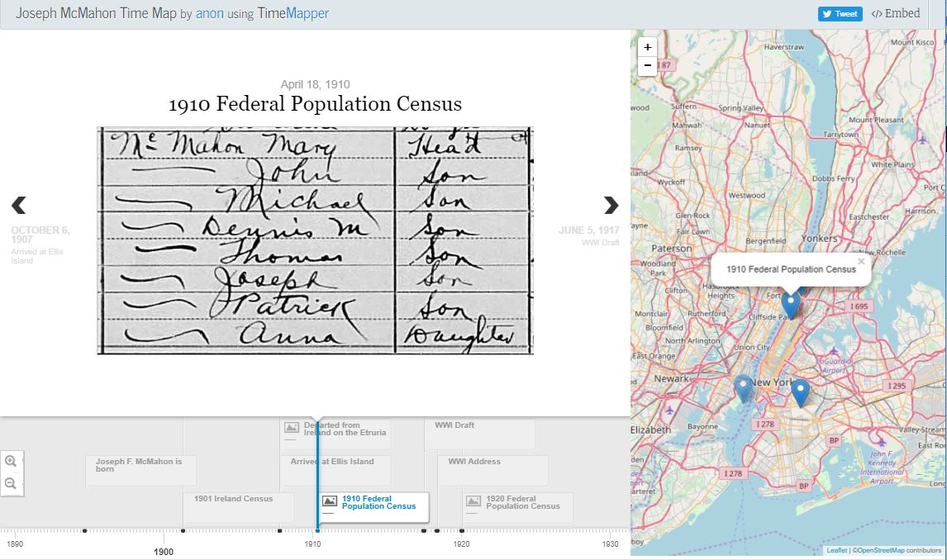
Task: Select '1910 Federal Population Census' timeline flag
Action: click(x=374, y=507)
